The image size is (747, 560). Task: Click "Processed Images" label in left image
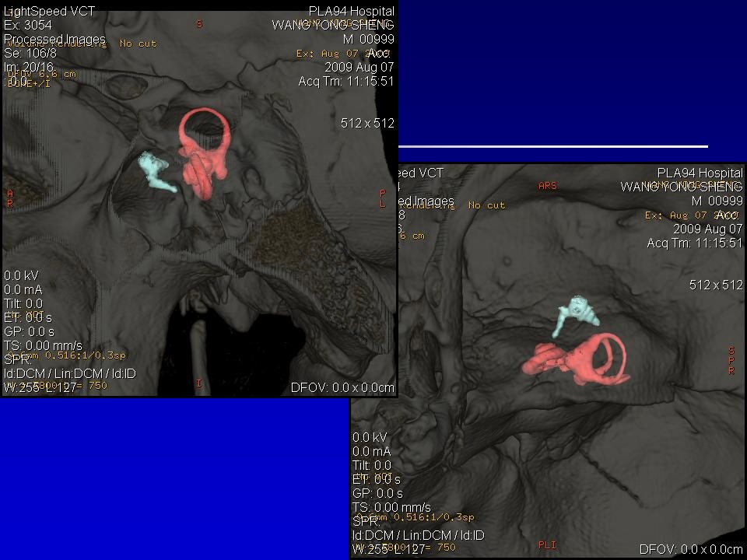(54, 39)
